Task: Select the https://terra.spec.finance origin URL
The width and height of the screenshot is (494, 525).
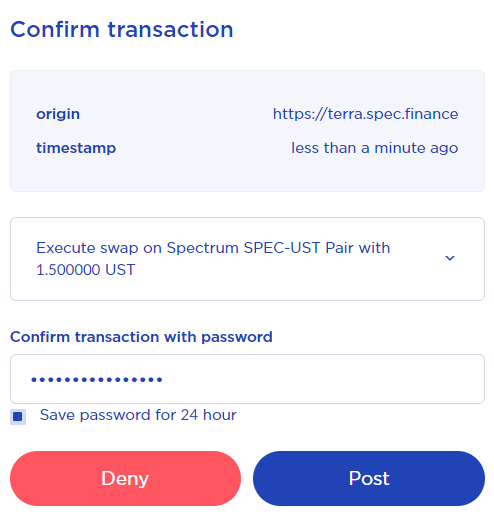Action: pyautogui.click(x=365, y=114)
